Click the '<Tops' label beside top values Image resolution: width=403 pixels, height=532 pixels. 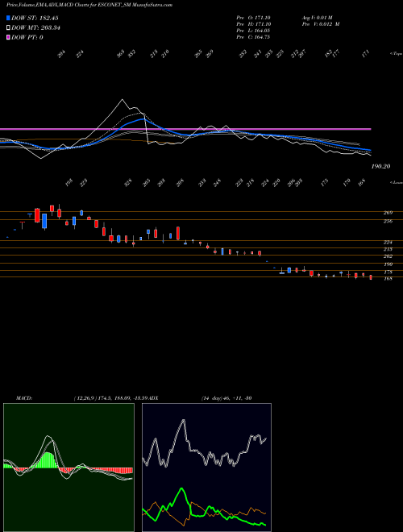(x=396, y=54)
